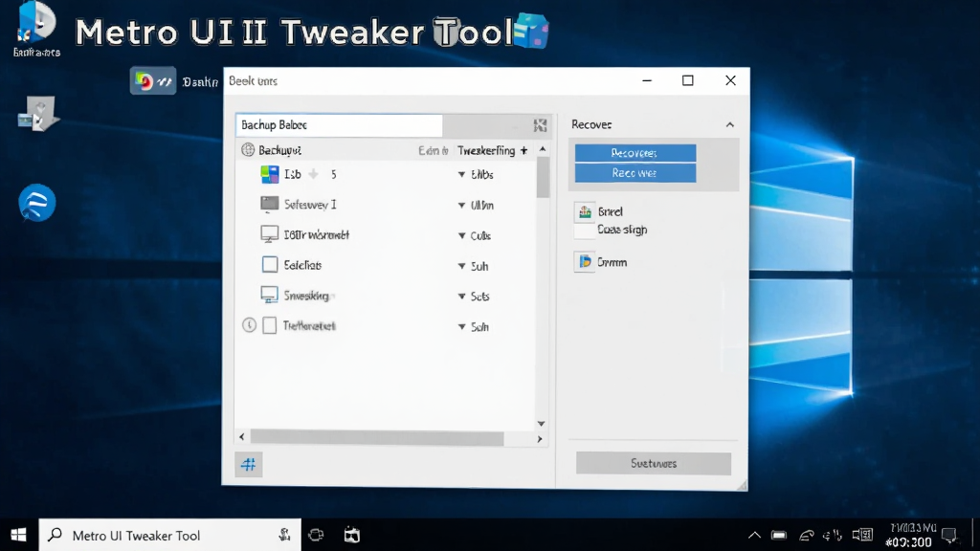Click the monitor icon beside Snvesikirg
Screen dimensions: 980x551
coord(269,295)
